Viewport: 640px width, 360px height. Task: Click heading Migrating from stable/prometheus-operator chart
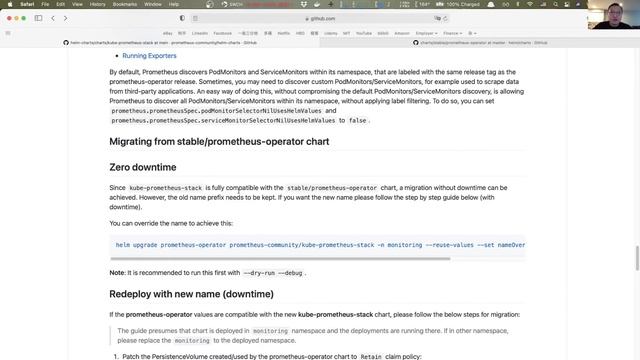[219, 142]
